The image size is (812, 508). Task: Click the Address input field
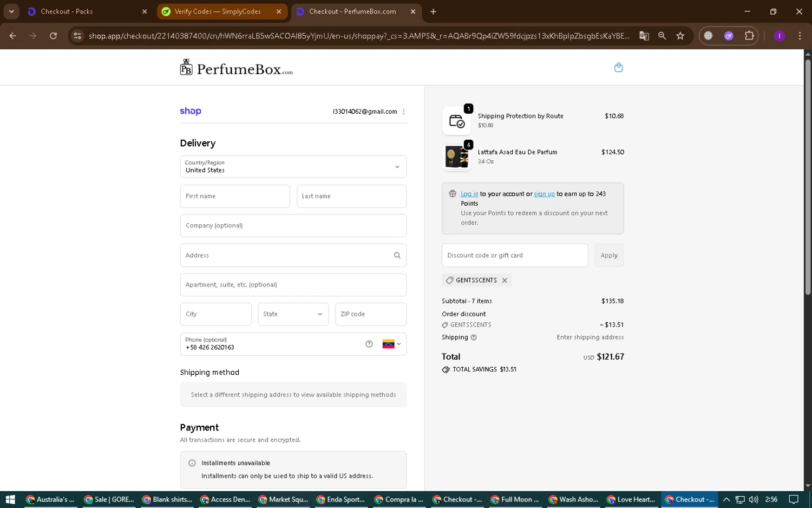point(293,255)
